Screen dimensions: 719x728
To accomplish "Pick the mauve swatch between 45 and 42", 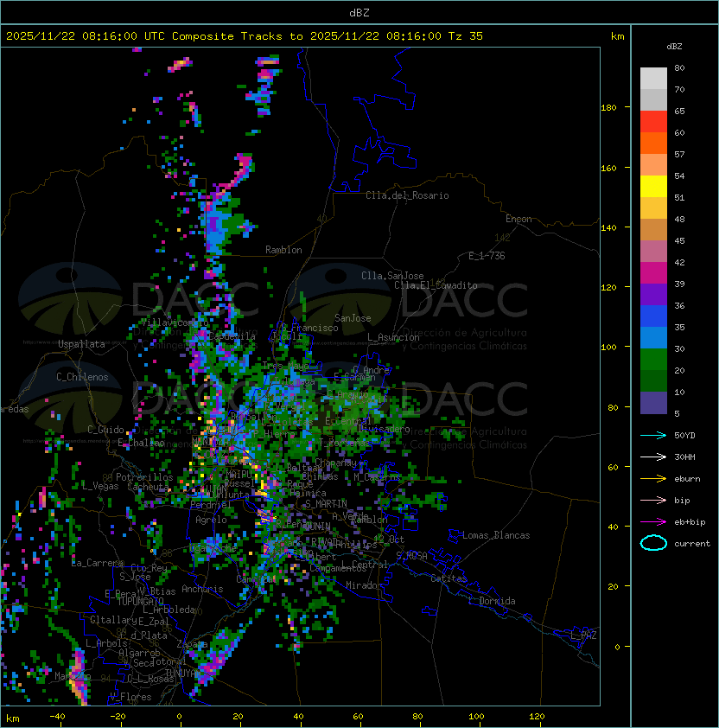I will tap(653, 252).
